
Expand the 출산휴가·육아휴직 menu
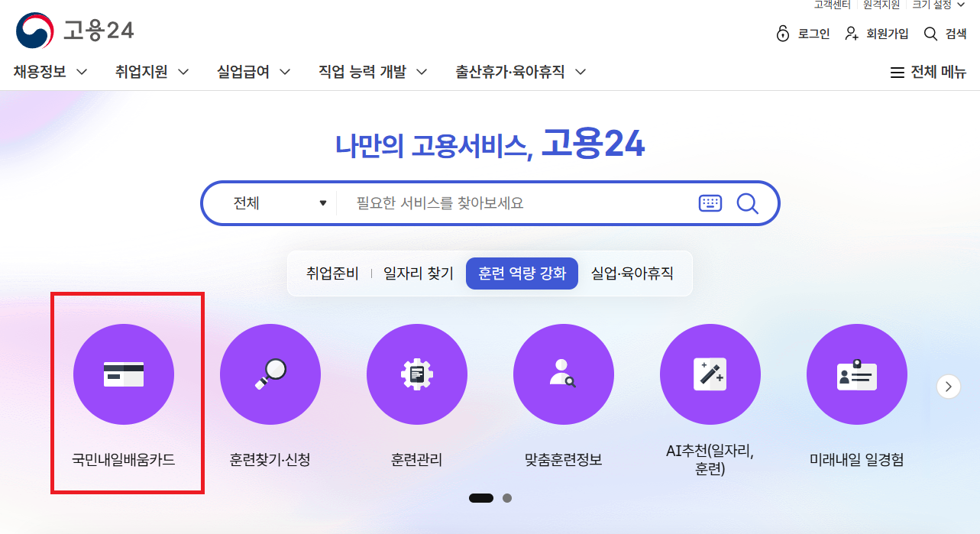click(521, 72)
